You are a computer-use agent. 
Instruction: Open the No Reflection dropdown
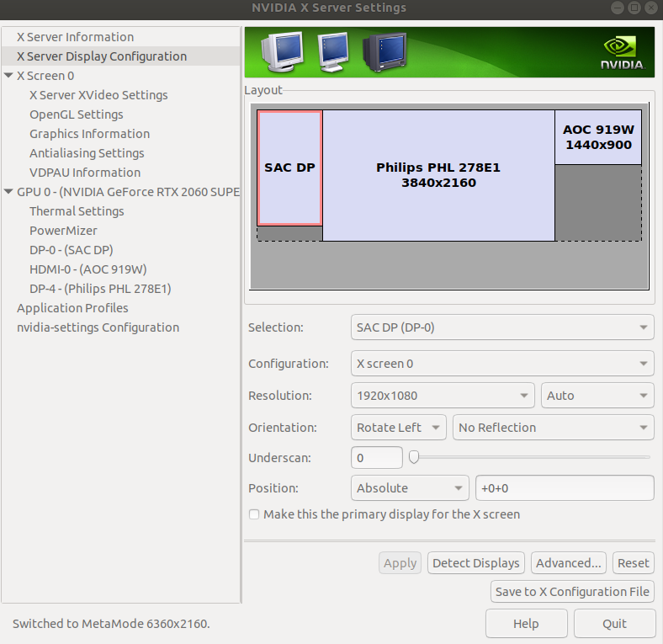(554, 428)
